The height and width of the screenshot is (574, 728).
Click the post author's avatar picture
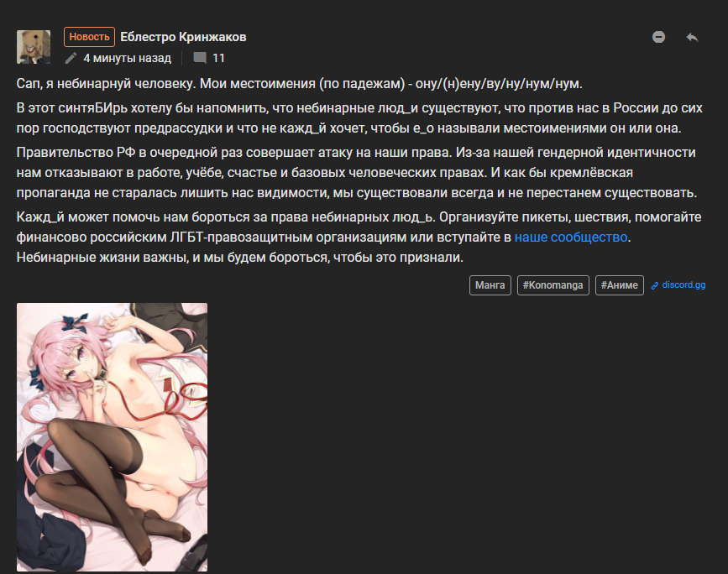click(34, 47)
